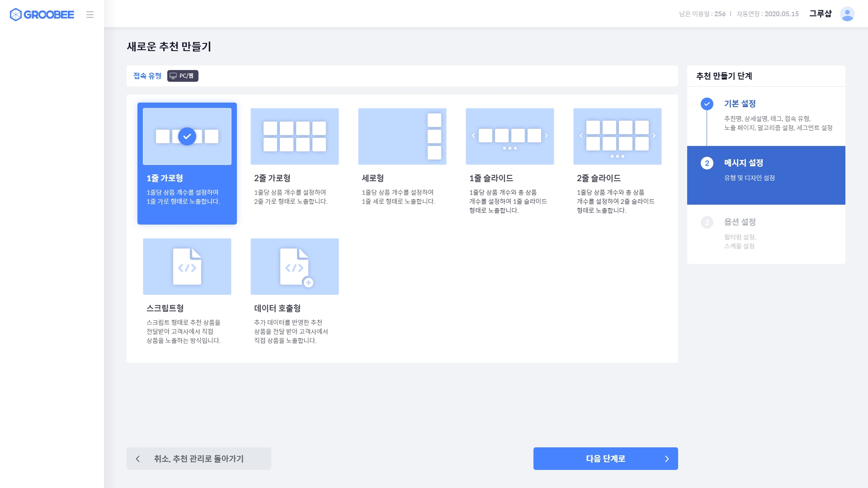Viewport: 868px width, 488px height.
Task: Click 취소, 추천 관리로 돌아가기 button
Action: tap(198, 459)
